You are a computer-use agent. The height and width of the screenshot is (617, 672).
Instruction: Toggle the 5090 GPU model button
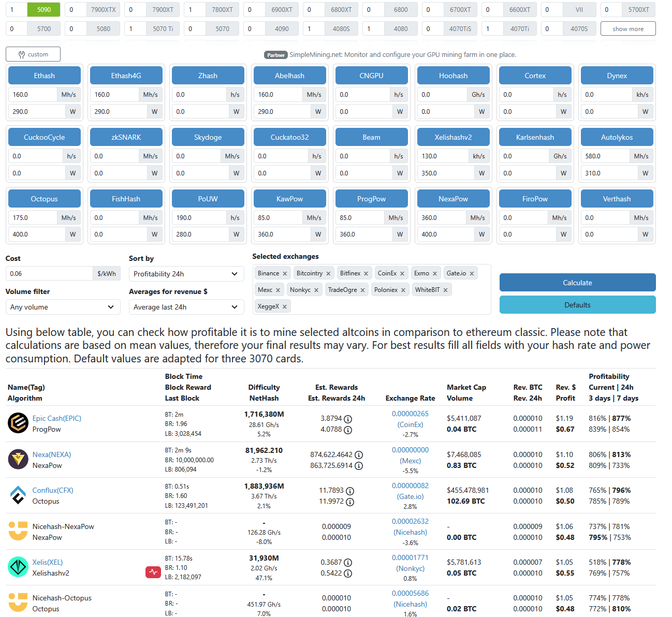click(x=44, y=9)
